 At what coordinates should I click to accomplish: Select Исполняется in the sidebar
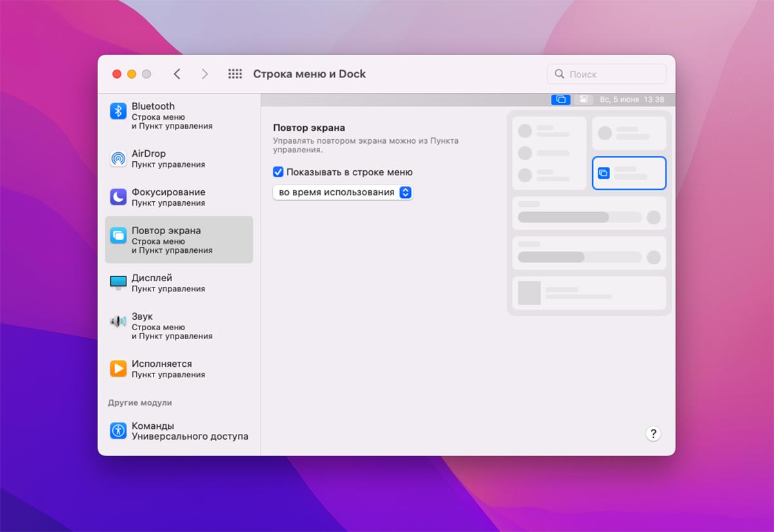click(179, 368)
